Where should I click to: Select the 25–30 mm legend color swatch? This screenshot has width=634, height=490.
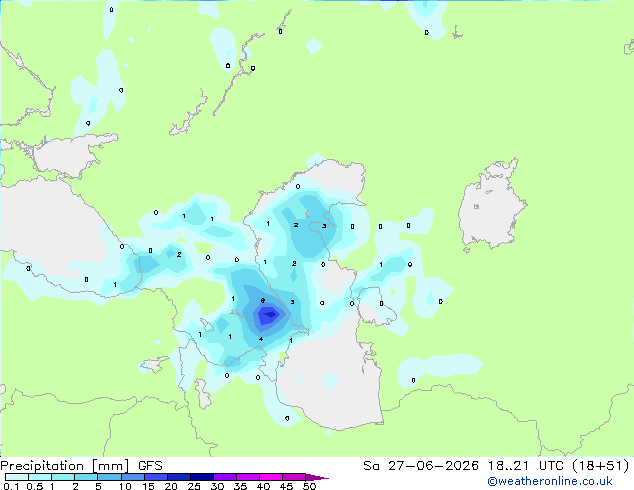(201, 477)
